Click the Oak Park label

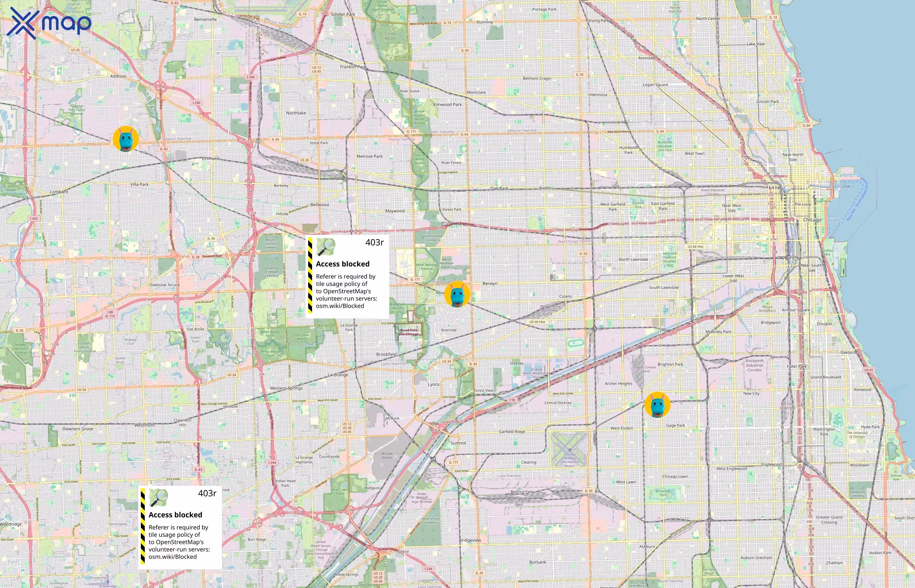point(499,188)
